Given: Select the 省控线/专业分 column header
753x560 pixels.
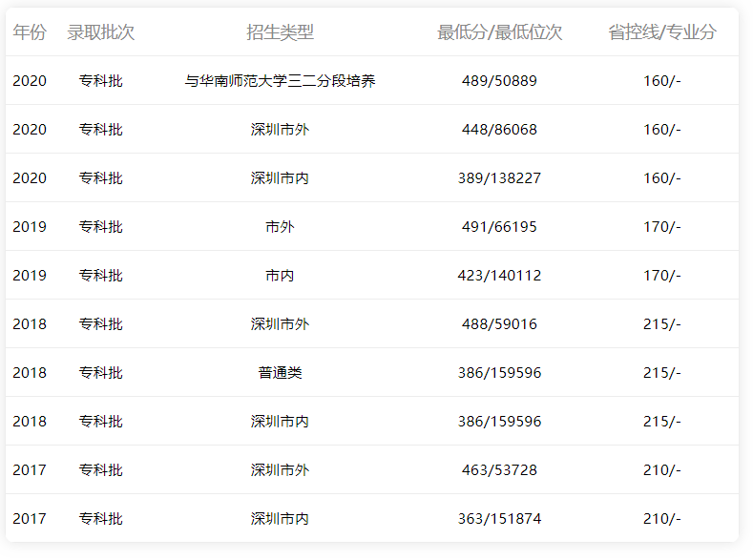Looking at the screenshot, I should (661, 32).
